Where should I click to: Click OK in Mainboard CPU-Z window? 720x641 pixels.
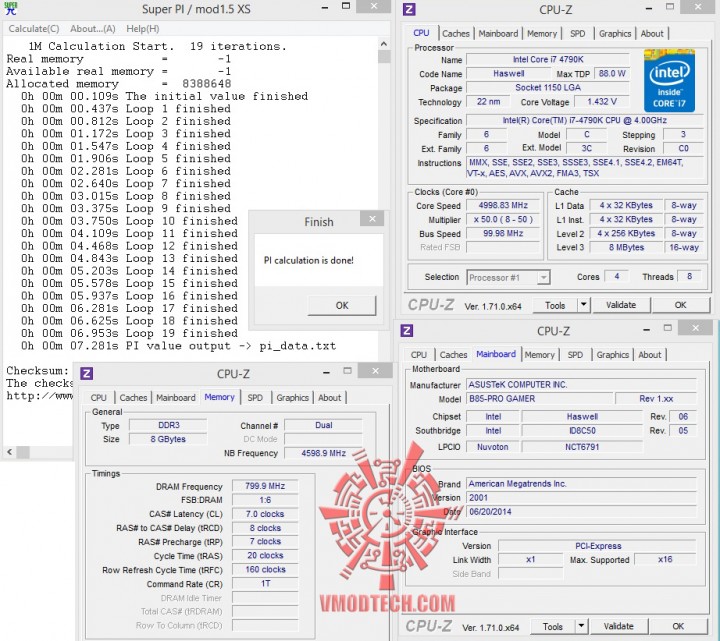coord(678,626)
